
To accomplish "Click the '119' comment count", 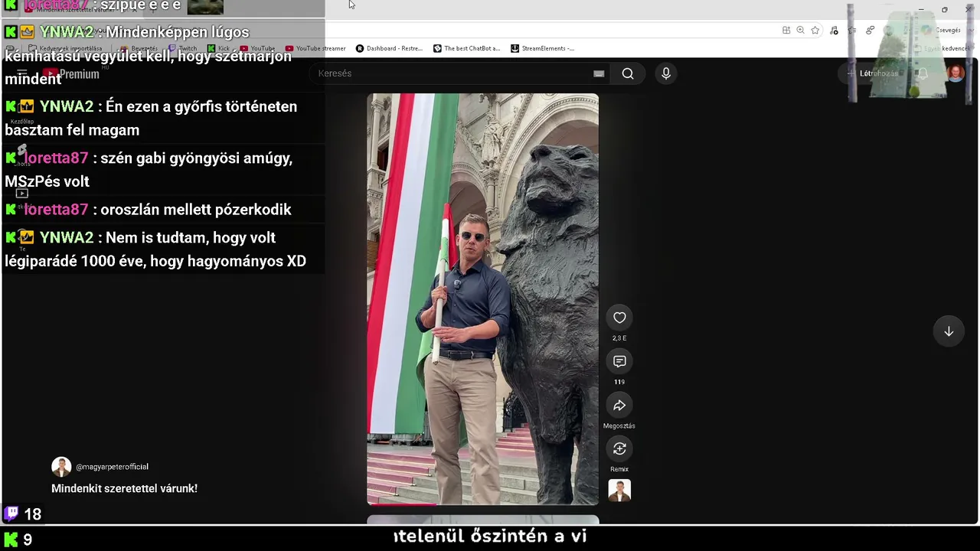I will pyautogui.click(x=619, y=382).
